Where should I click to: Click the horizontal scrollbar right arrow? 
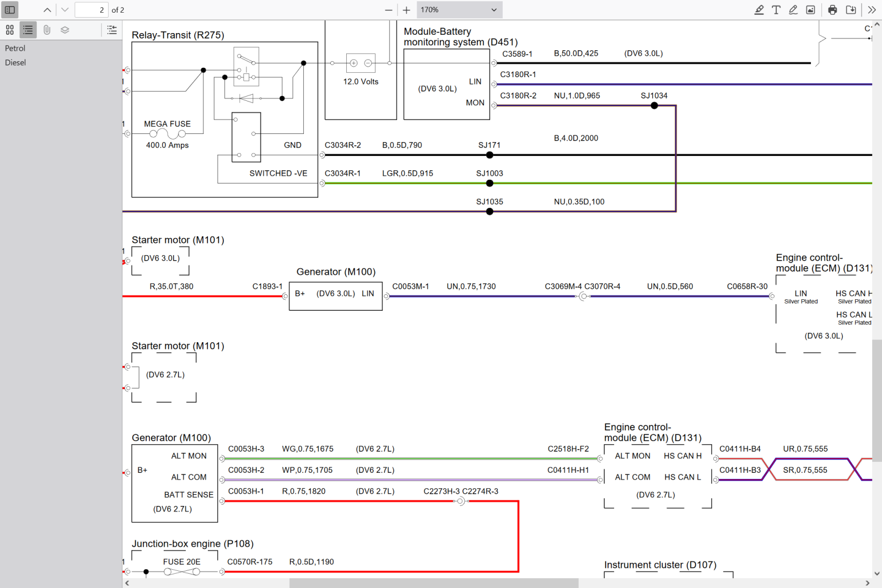(868, 583)
